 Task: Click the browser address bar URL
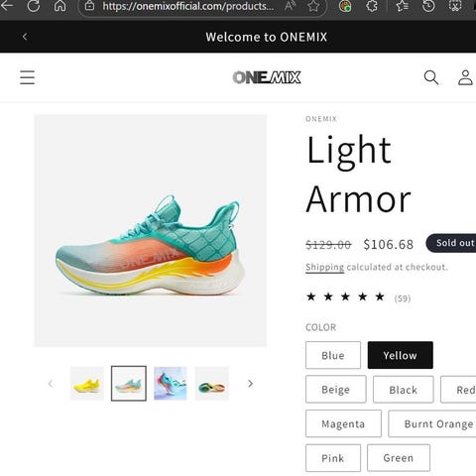pyautogui.click(x=188, y=6)
